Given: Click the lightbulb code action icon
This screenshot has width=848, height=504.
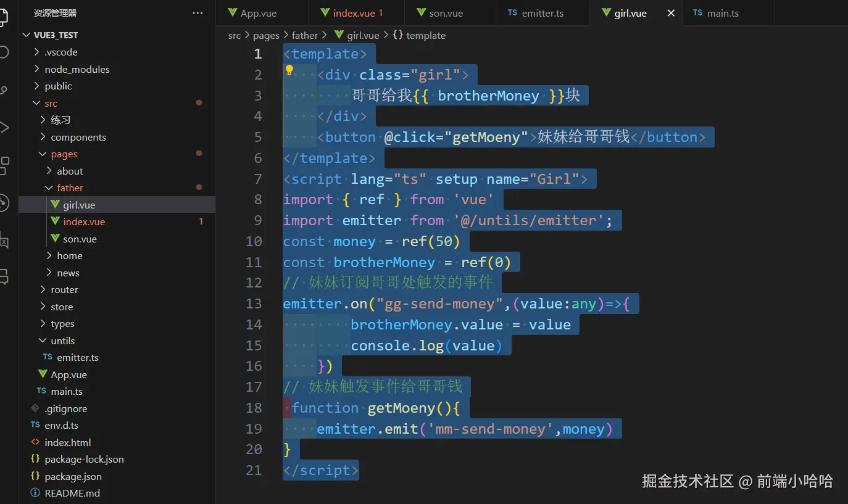Looking at the screenshot, I should pyautogui.click(x=289, y=70).
